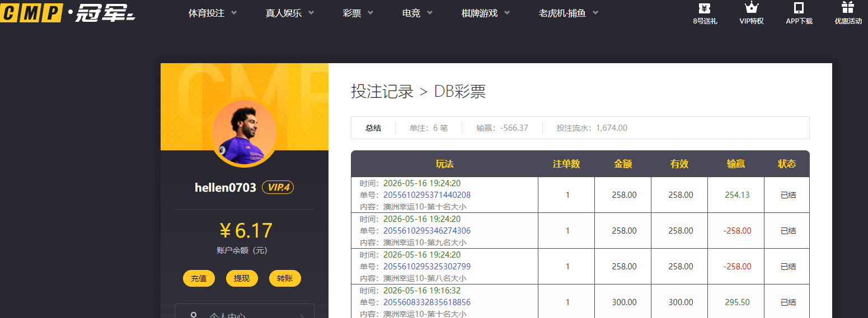Click the ¥ 6.17 account balance
Viewport: 868px width, 318px height.
coord(245,231)
